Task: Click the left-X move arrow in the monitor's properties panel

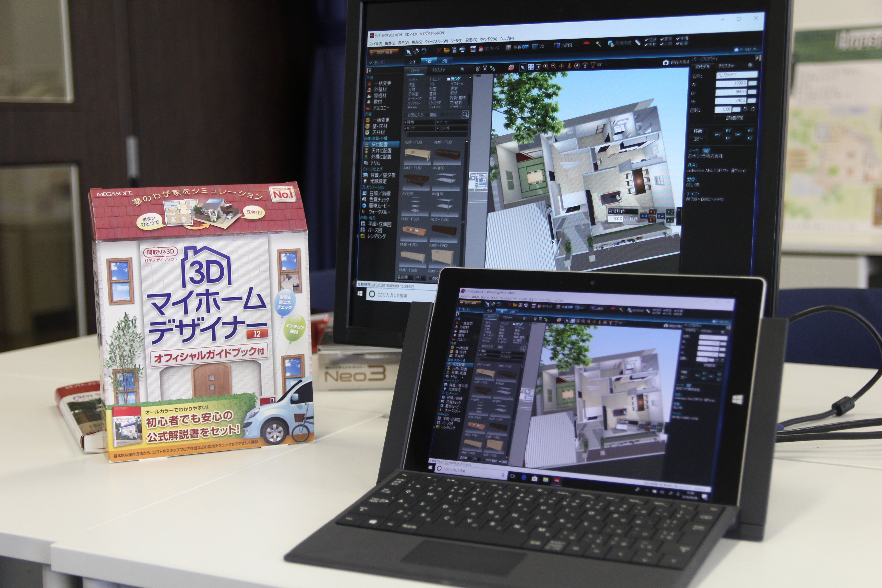Action: (x=718, y=135)
